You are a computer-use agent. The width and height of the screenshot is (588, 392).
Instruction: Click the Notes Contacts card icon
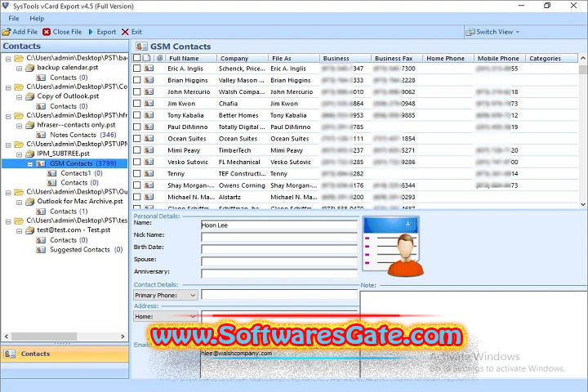41,135
